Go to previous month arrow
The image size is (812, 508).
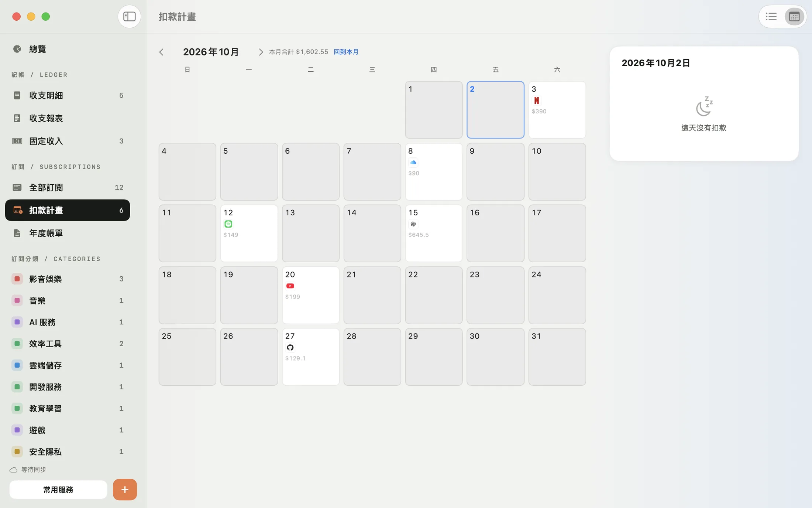click(x=161, y=52)
